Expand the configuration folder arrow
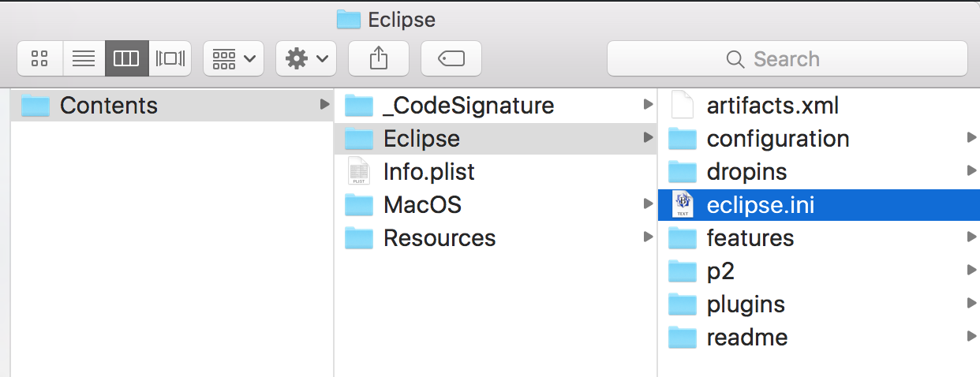 [971, 139]
